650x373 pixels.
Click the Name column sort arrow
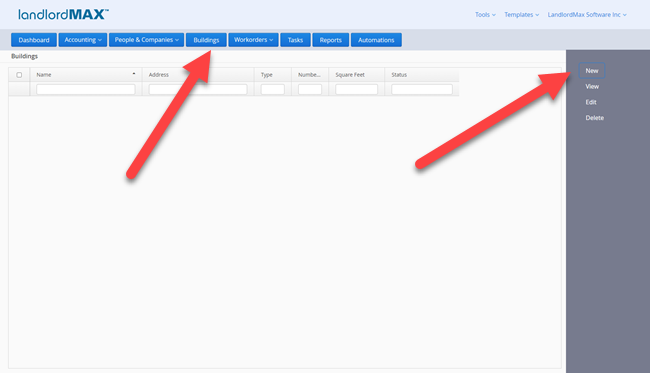134,74
